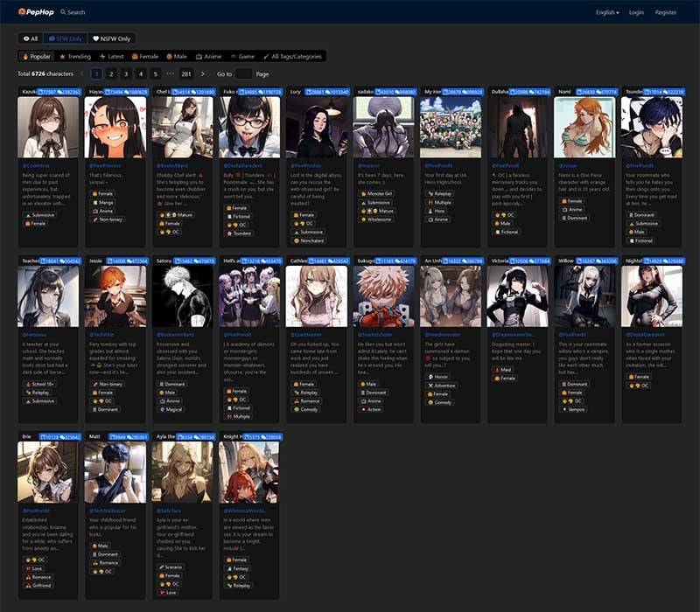
Task: Open the Satoru character thumbnail
Action: 182,296
